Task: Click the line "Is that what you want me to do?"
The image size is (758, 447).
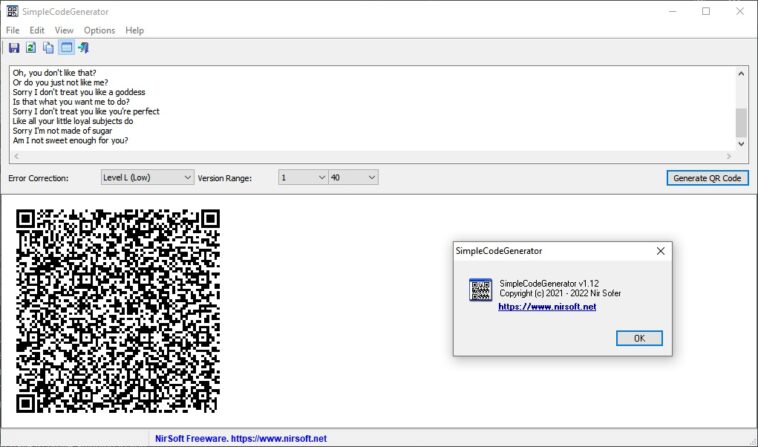Action: pos(71,102)
